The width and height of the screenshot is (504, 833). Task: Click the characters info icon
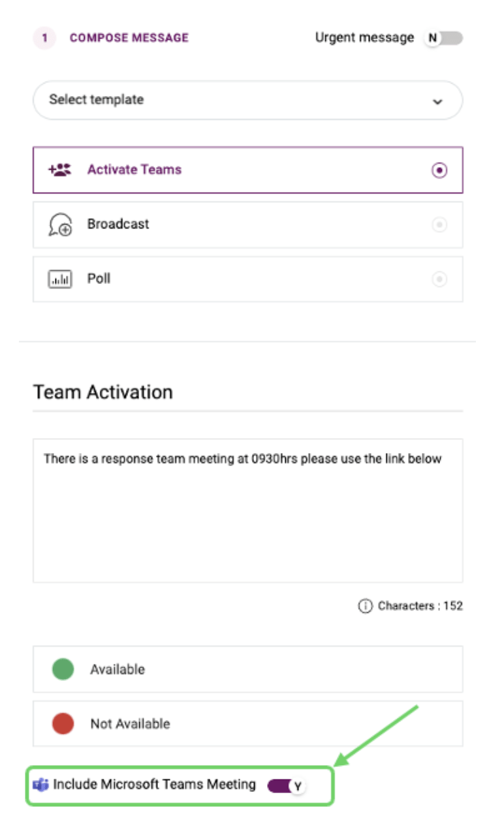(x=364, y=606)
